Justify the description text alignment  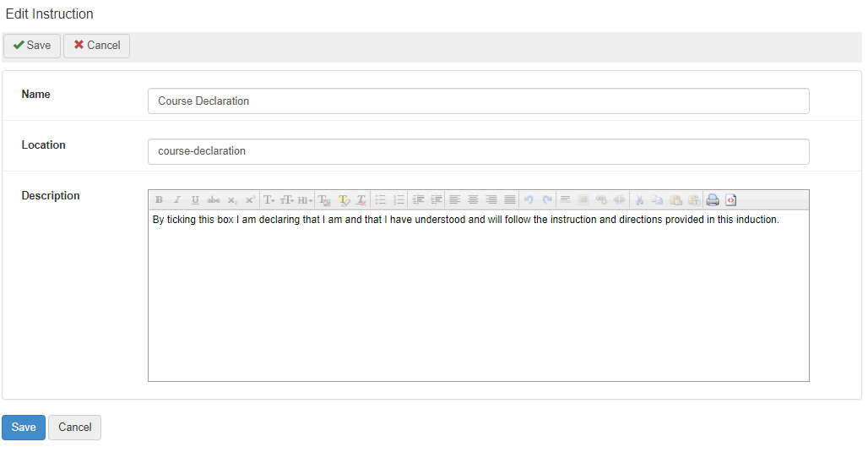click(510, 200)
